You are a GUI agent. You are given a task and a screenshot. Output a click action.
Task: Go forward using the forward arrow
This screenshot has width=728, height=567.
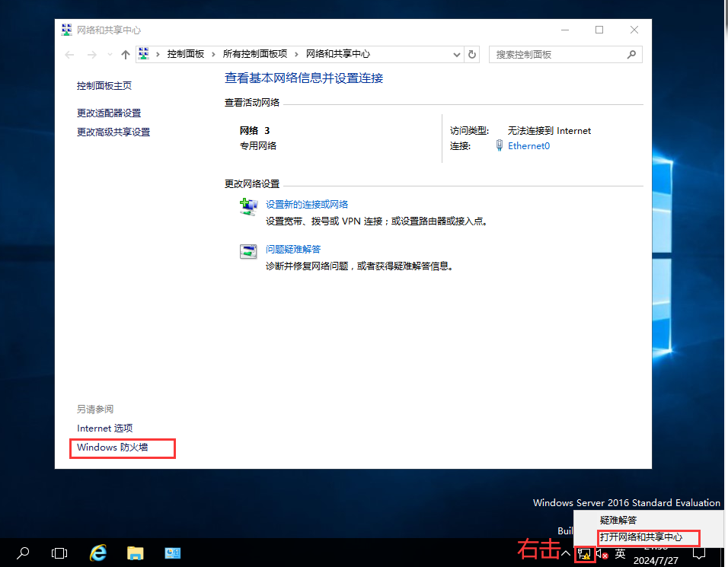92,55
